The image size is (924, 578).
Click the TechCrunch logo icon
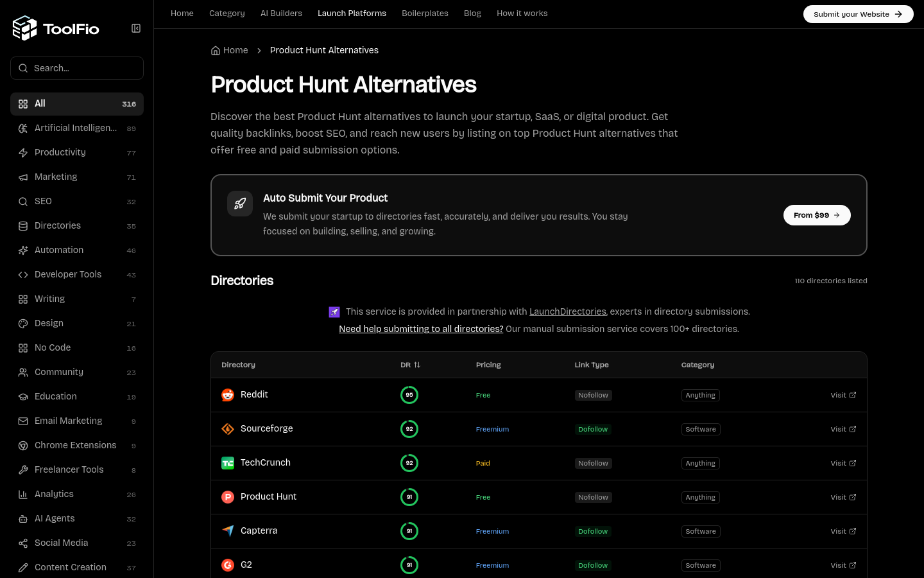[228, 463]
